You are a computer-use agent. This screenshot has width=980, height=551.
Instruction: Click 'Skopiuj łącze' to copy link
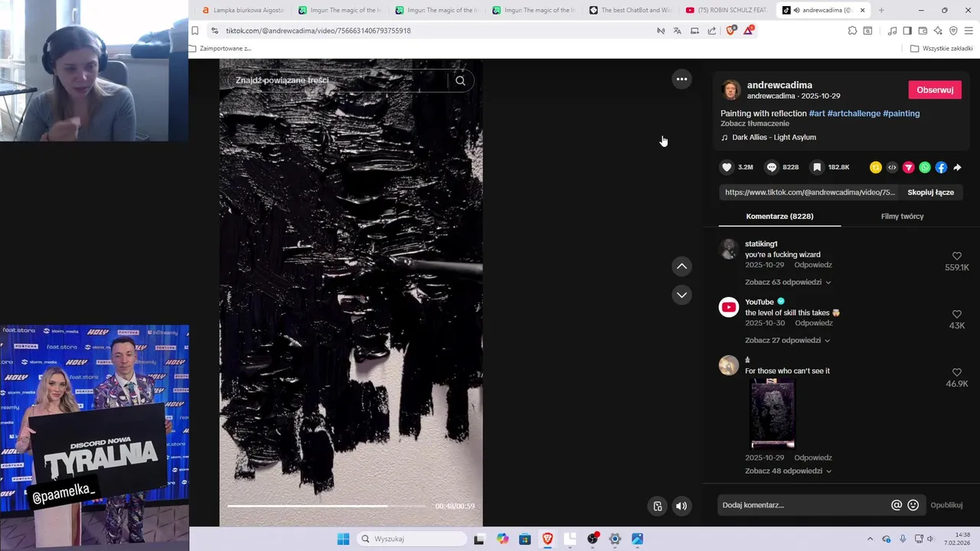pyautogui.click(x=930, y=193)
